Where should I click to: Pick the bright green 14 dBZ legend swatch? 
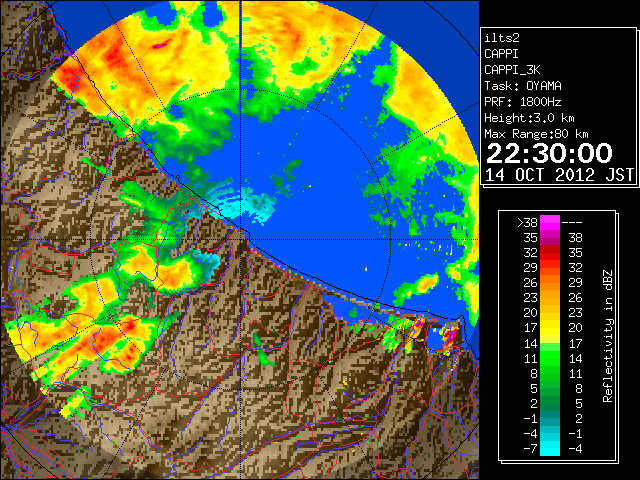[550, 347]
